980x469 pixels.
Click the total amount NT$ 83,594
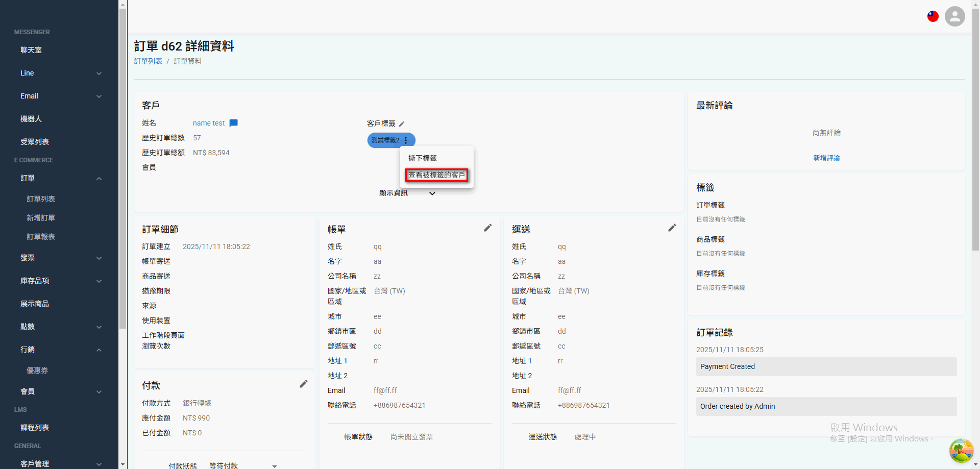click(211, 153)
